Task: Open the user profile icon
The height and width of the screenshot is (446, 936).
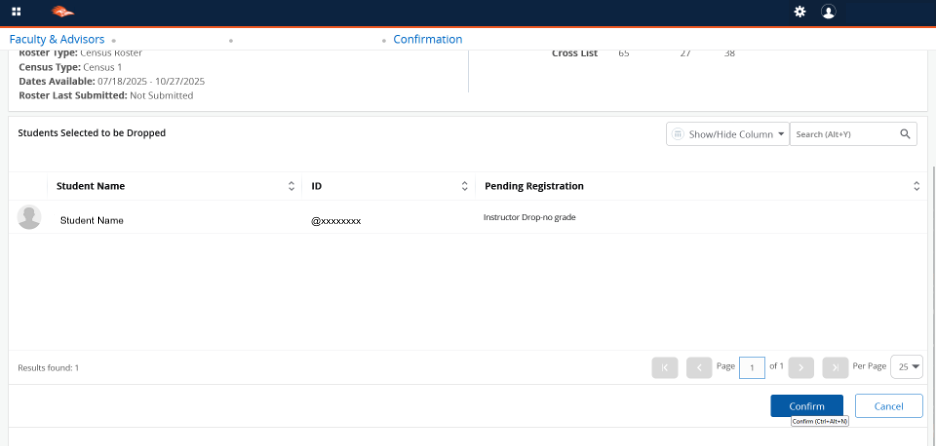Action: 828,12
